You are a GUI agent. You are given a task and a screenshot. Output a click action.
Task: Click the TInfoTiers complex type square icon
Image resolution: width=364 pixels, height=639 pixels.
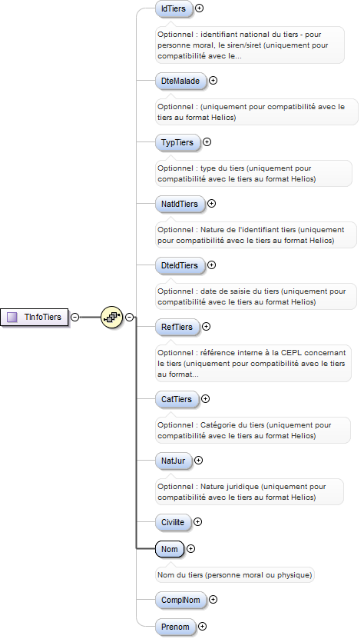12,317
